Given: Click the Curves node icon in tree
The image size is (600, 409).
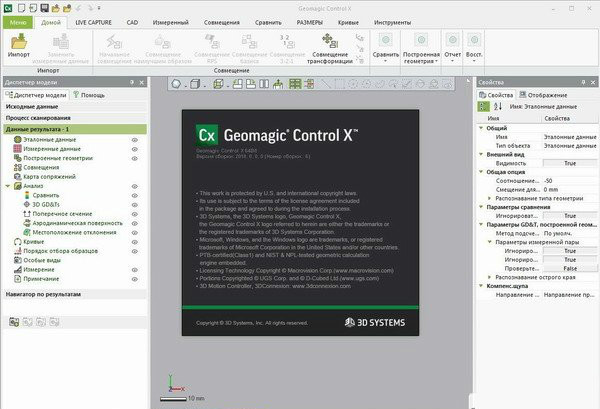Looking at the screenshot, I should tap(17, 242).
